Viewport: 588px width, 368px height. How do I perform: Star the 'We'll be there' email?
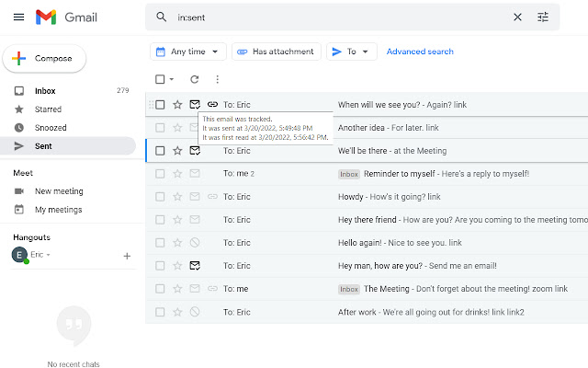point(177,151)
